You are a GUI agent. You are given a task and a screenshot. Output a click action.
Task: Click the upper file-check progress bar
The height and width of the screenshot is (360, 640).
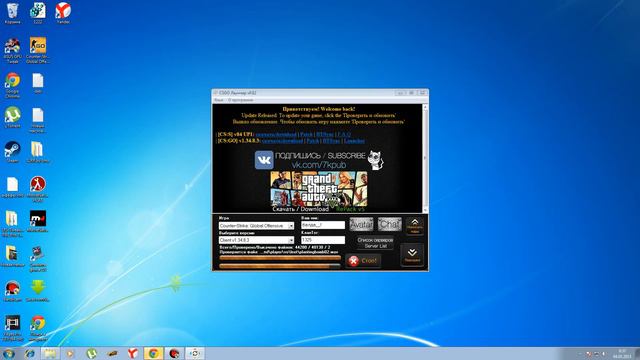[x=280, y=258]
